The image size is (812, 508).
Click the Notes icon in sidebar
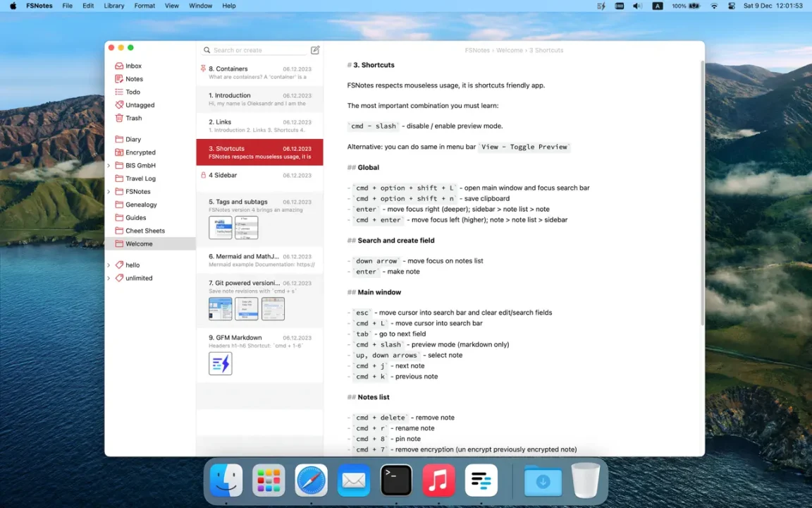[119, 79]
